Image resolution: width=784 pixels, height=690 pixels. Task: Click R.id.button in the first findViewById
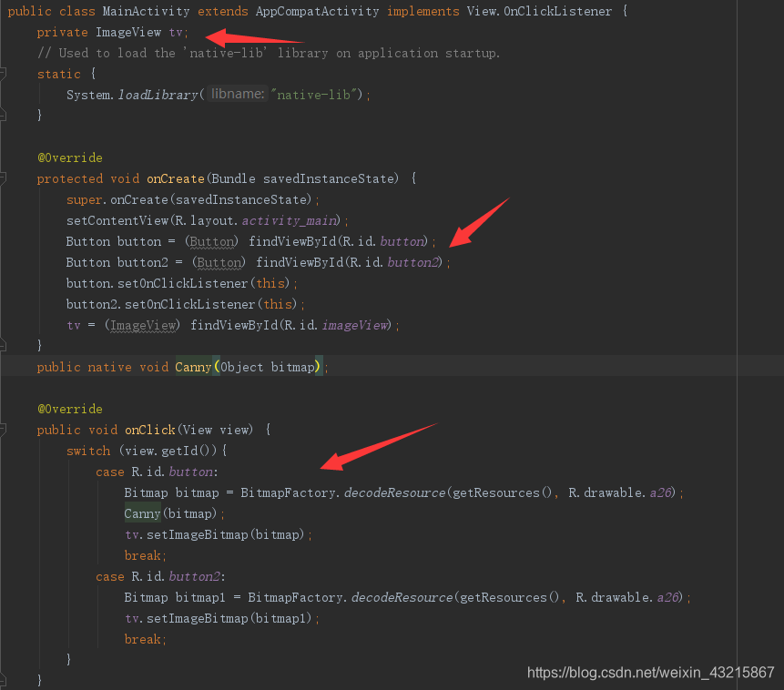point(383,241)
